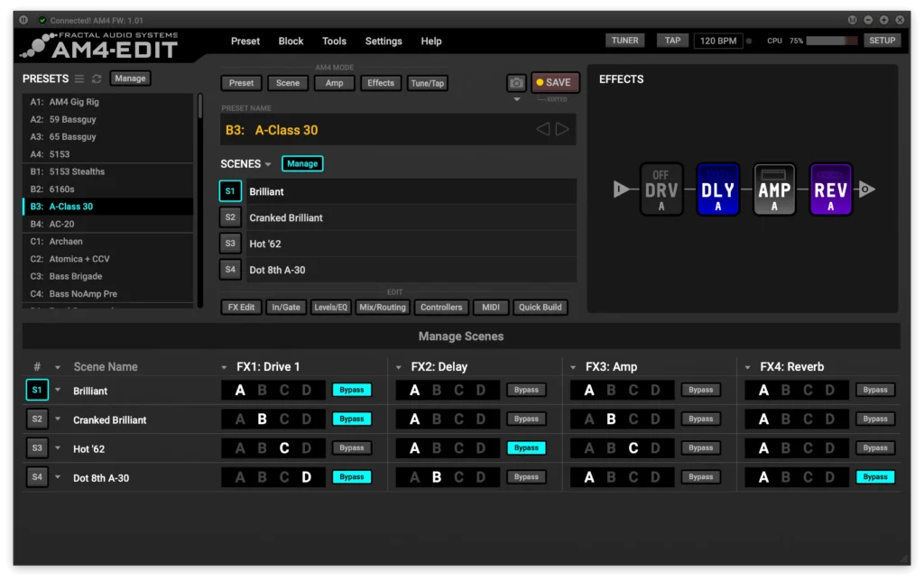This screenshot has width=924, height=581.
Task: Select the DLY delay block
Action: coord(717,189)
